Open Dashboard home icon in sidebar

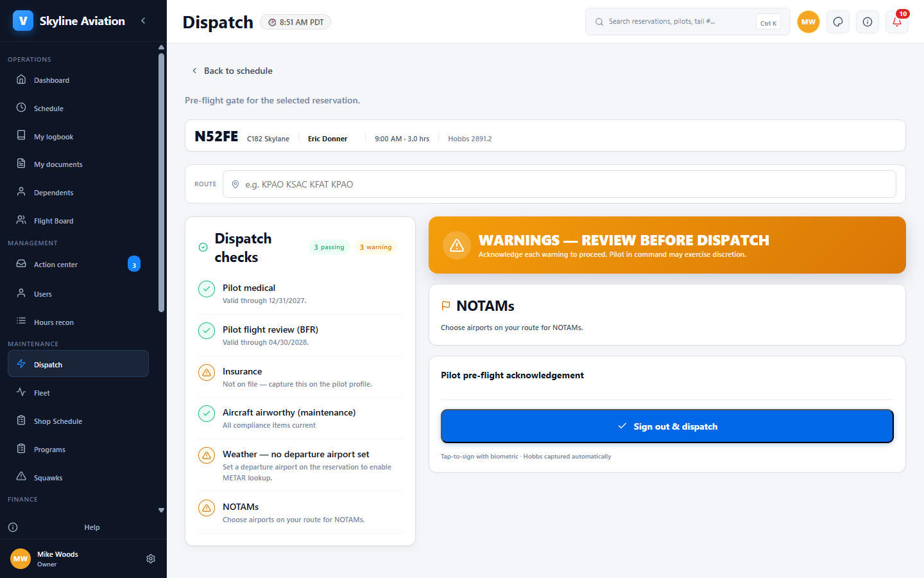pos(21,80)
